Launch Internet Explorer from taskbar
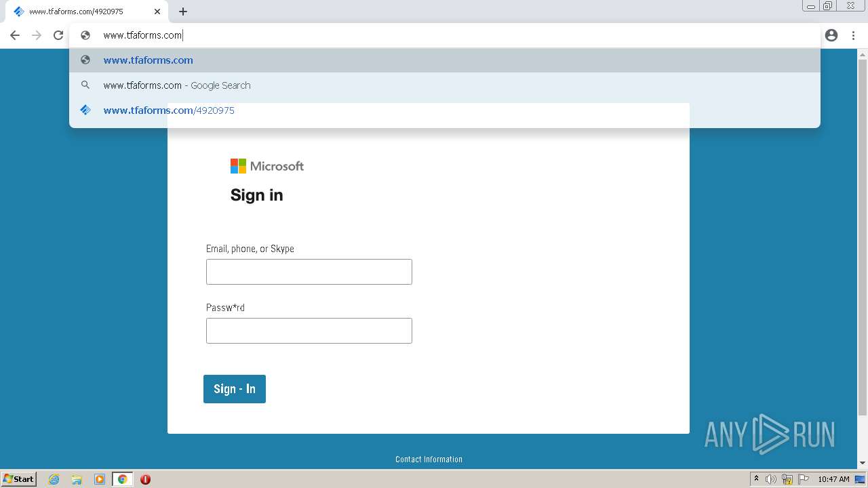868x488 pixels. pyautogui.click(x=54, y=479)
